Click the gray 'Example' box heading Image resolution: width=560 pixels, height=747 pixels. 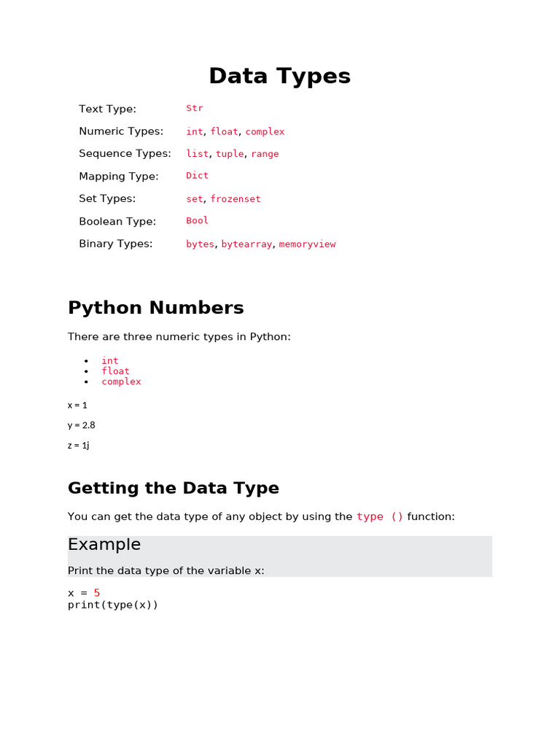tap(104, 545)
